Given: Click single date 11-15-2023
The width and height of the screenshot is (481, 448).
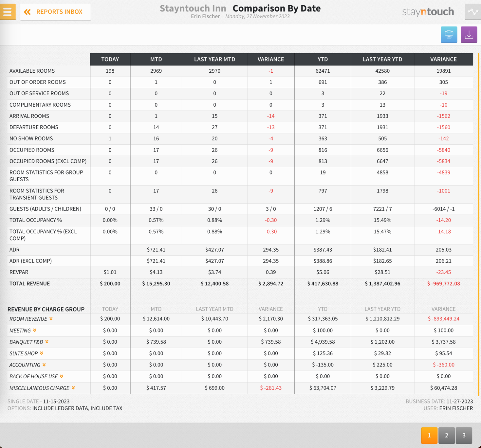Looking at the screenshot, I should tap(56, 402).
